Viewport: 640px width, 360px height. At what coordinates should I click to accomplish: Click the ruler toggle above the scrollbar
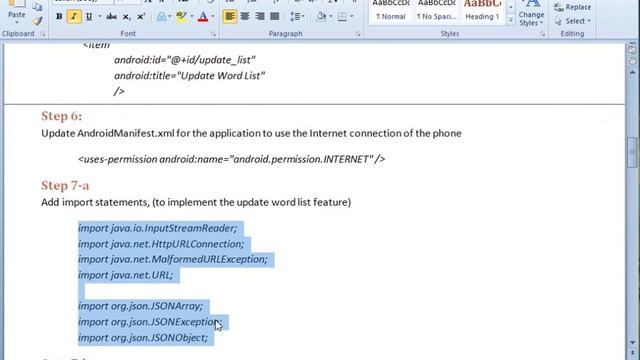[x=632, y=50]
